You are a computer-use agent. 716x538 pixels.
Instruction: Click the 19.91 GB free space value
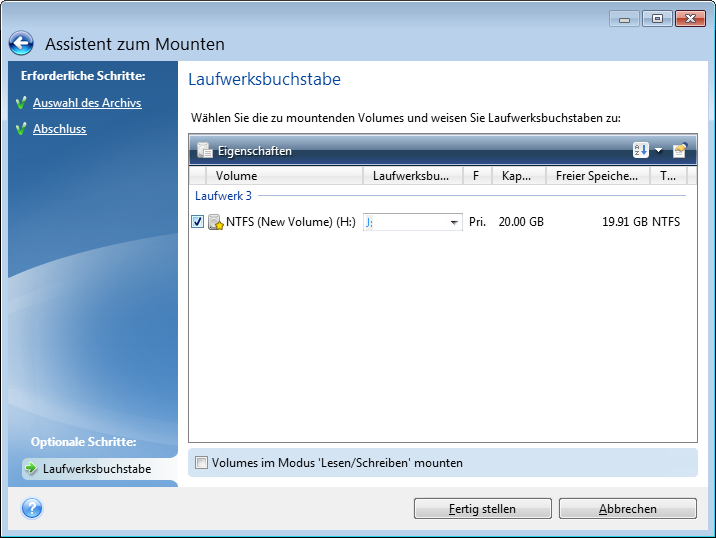coord(625,222)
